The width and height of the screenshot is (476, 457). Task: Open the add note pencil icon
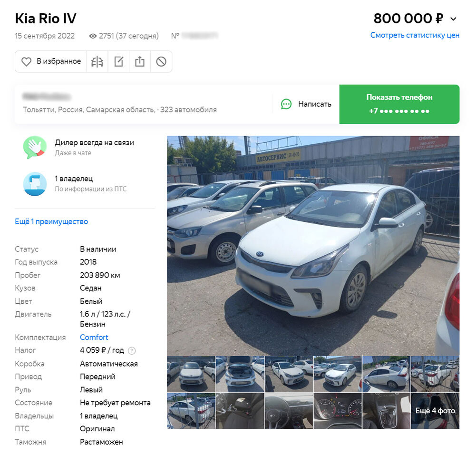(x=118, y=62)
